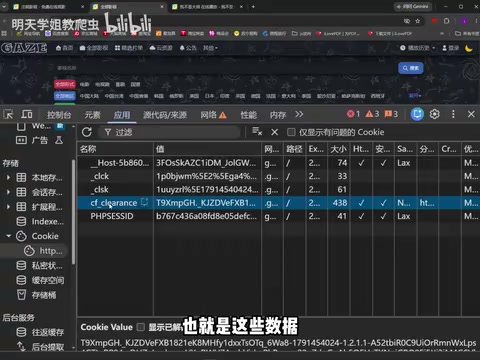
Task: Select the _clsk cookie row
Action: tap(279, 189)
